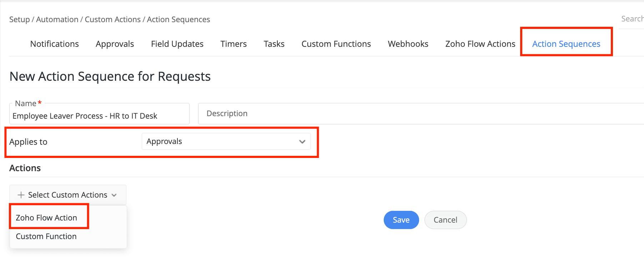The height and width of the screenshot is (263, 644).
Task: Click the chevron on Select Custom Actions
Action: (114, 195)
